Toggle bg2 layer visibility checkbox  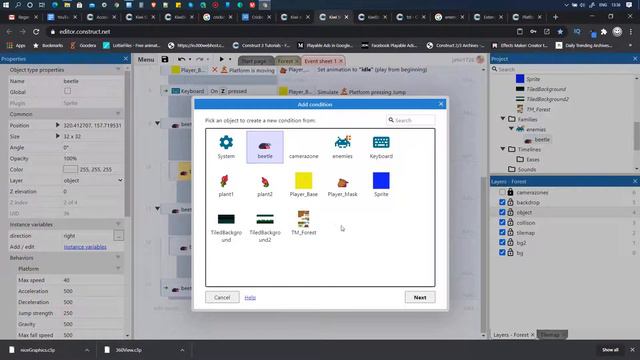point(502,242)
